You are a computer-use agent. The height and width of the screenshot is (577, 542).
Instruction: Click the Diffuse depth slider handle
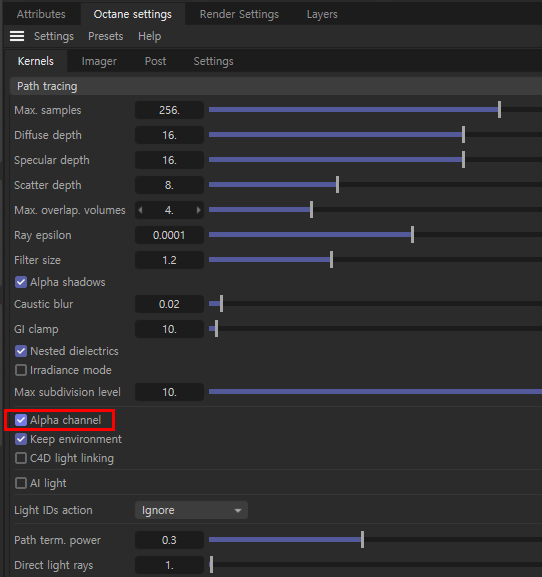(x=463, y=135)
